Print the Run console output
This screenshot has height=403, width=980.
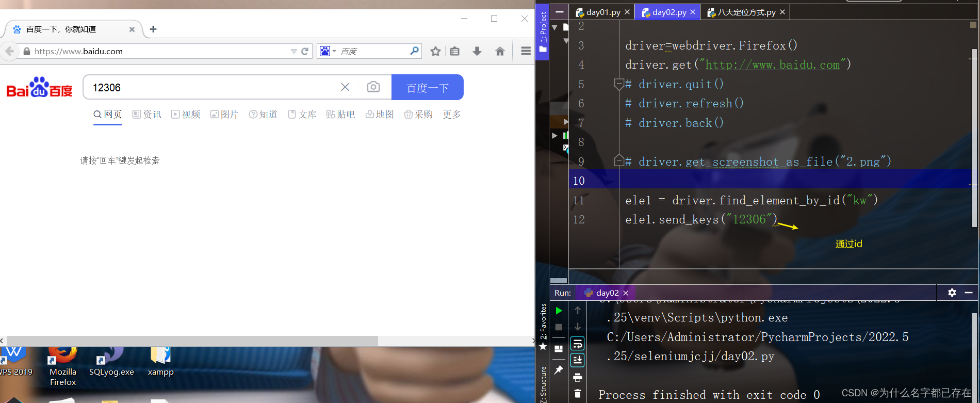tap(578, 377)
